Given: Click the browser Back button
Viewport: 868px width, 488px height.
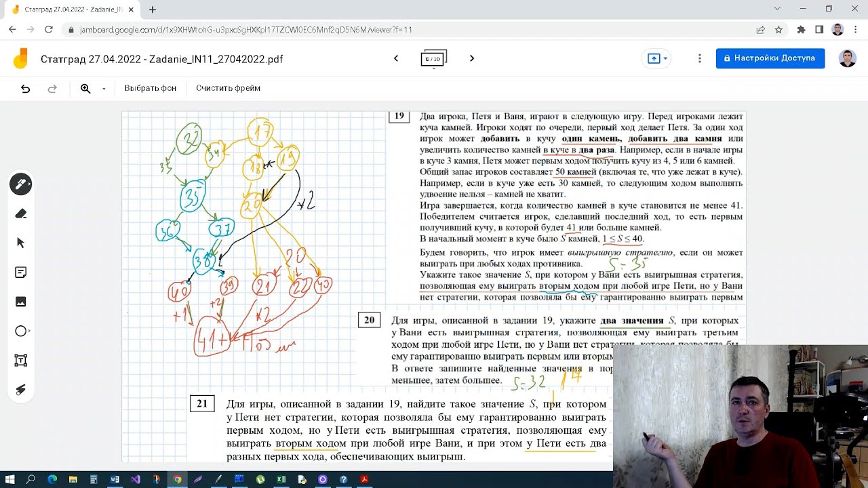Looking at the screenshot, I should [12, 30].
